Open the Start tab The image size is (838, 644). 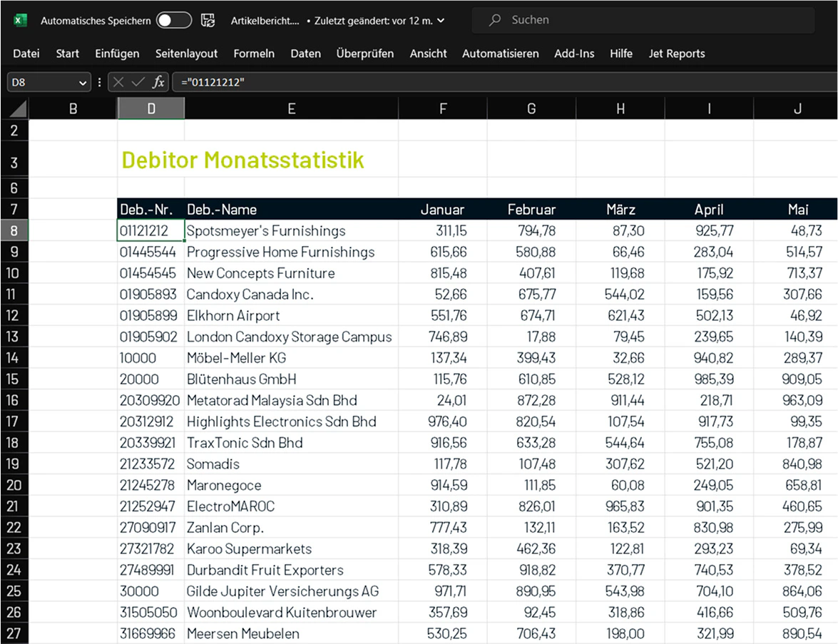click(x=67, y=53)
